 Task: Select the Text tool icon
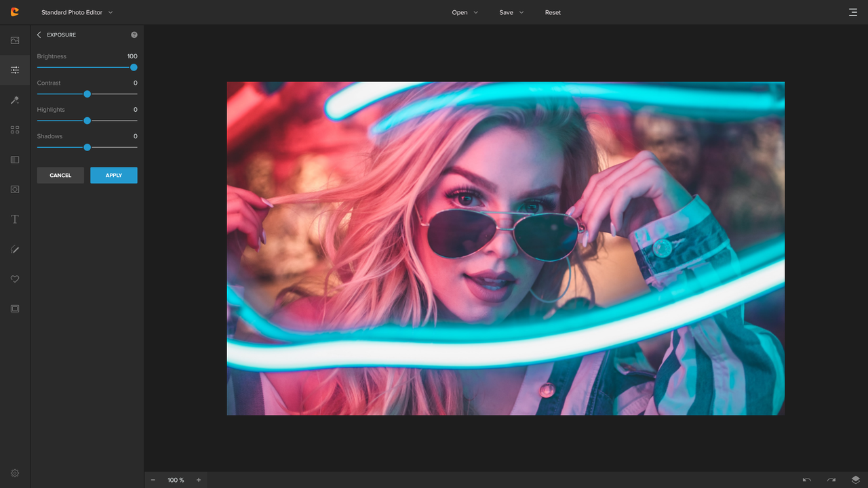15,220
